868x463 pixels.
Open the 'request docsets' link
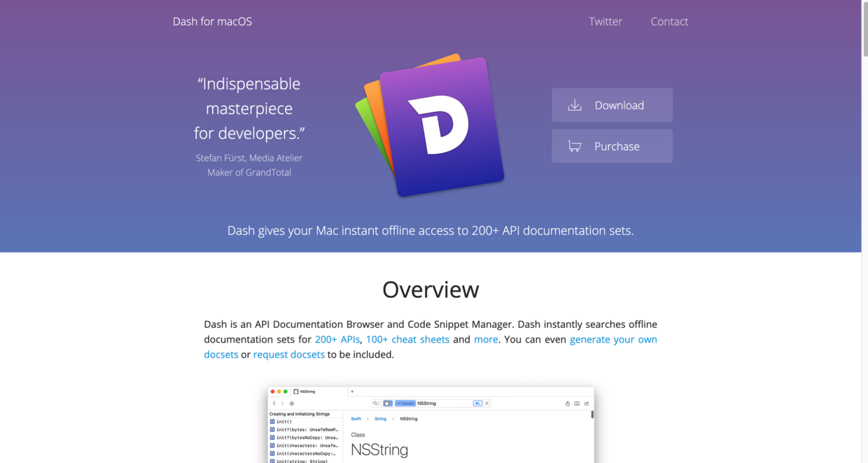289,355
